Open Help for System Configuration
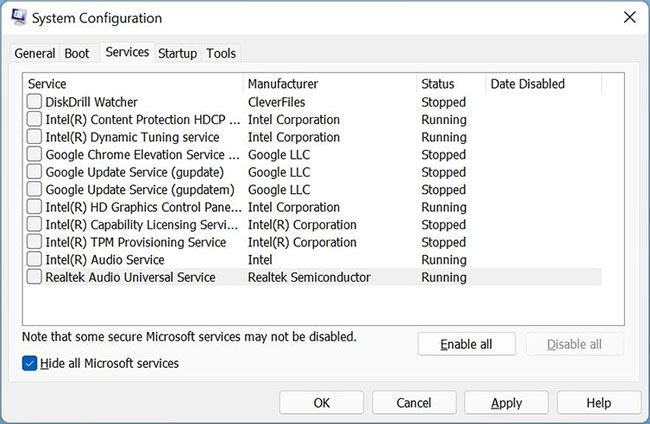Image resolution: width=650 pixels, height=424 pixels. pos(598,403)
